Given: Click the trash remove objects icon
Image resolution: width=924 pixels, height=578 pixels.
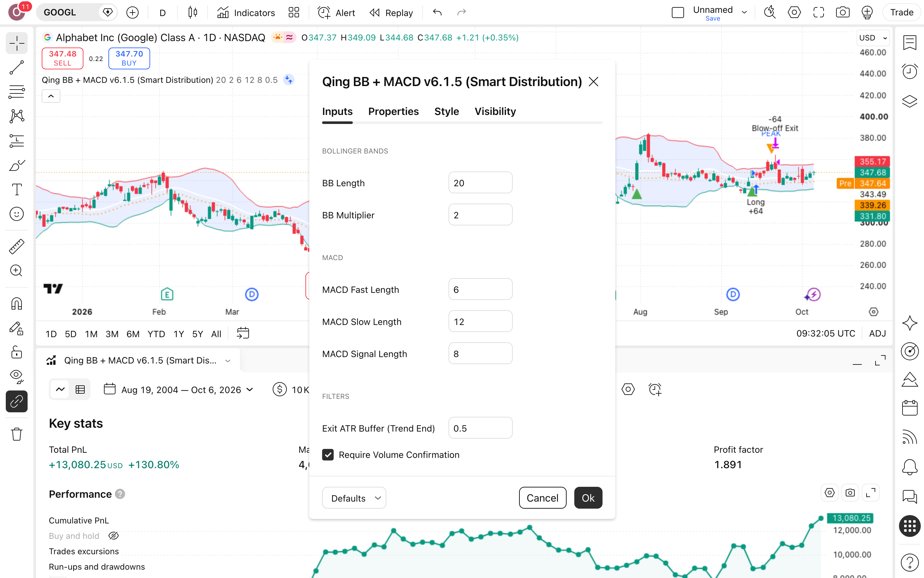Looking at the screenshot, I should click(x=16, y=434).
